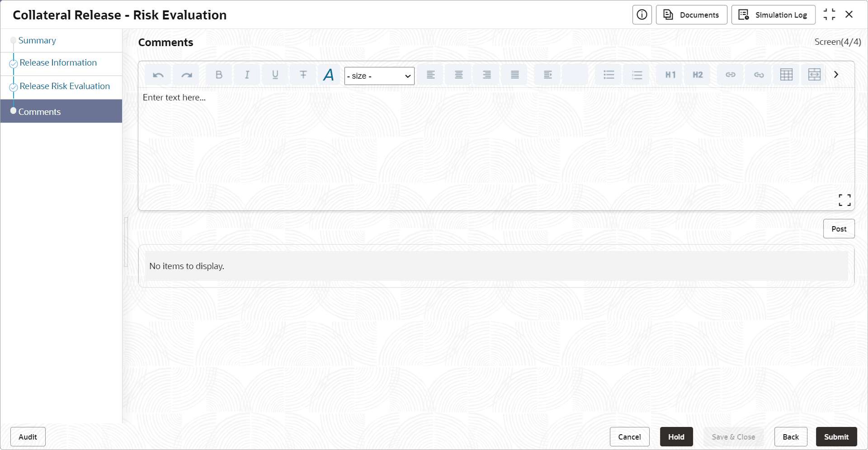Toggle underline formatting
The height and width of the screenshot is (450, 868).
(275, 75)
